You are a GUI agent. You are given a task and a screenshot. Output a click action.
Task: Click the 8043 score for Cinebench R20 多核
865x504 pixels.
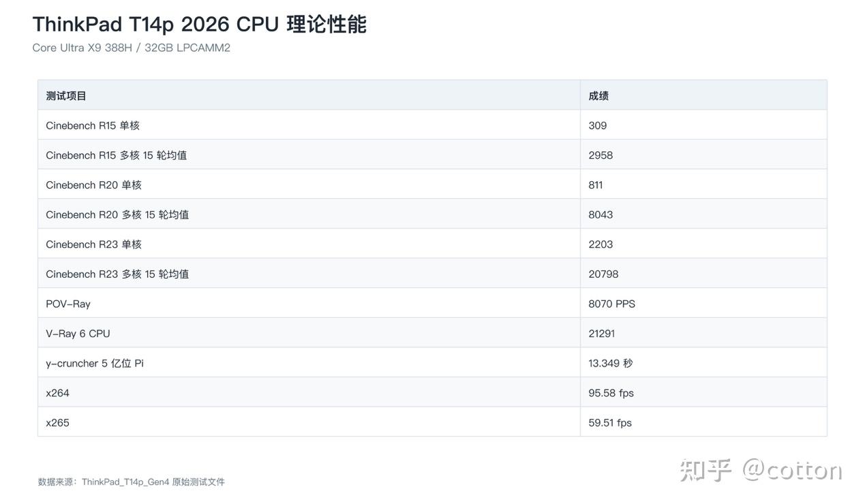coord(601,215)
